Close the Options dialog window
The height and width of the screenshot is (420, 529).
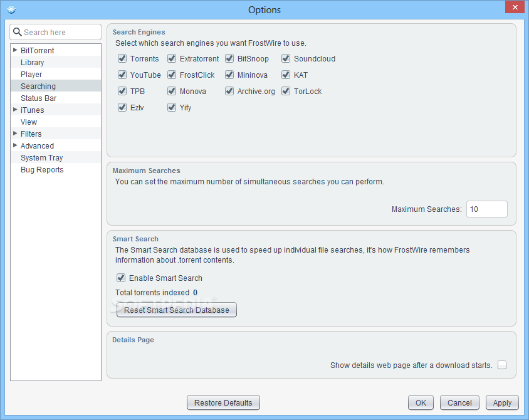[515, 7]
